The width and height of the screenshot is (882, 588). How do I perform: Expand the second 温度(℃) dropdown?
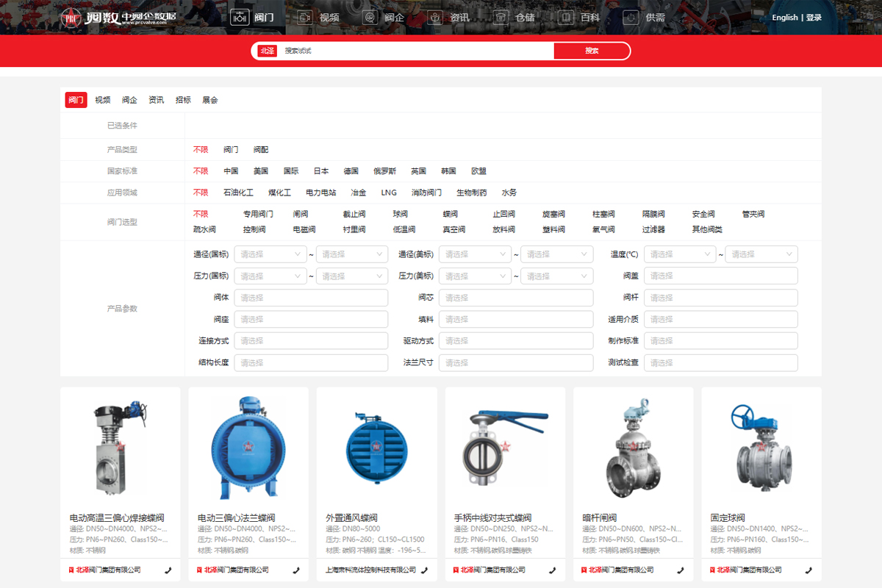pyautogui.click(x=761, y=254)
